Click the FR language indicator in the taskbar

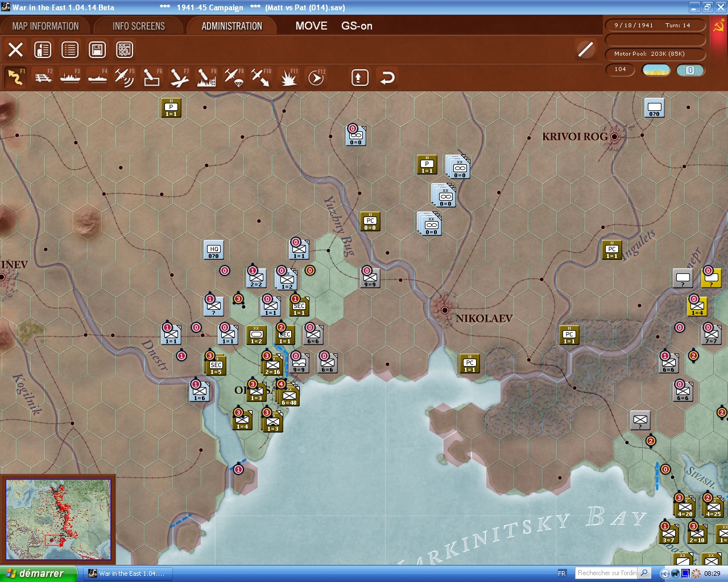point(562,573)
